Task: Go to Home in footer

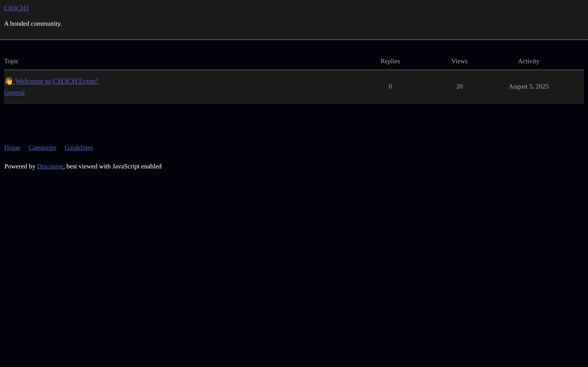Action: pyautogui.click(x=12, y=148)
